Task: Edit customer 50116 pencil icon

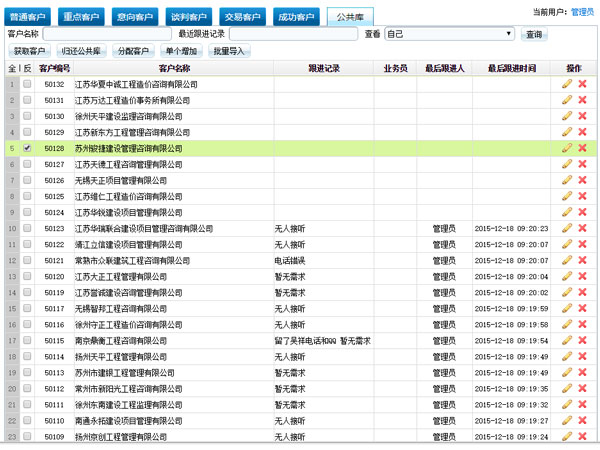Action: (567, 324)
